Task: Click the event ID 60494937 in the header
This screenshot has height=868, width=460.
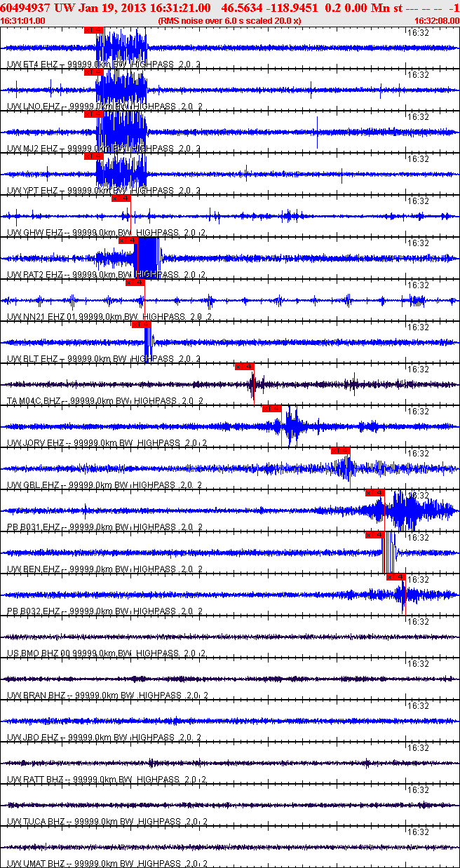Action: 25,7
